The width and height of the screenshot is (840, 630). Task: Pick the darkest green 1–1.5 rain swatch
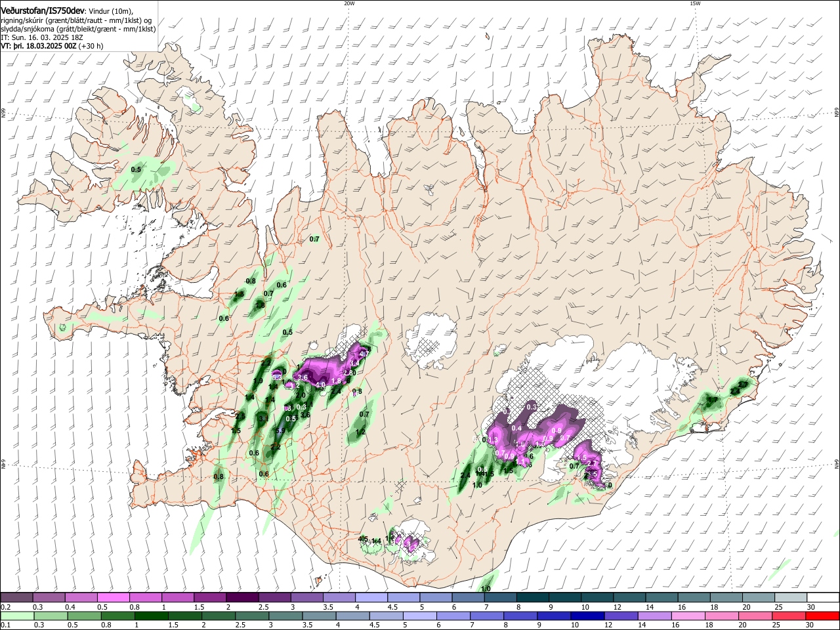[x=150, y=616]
